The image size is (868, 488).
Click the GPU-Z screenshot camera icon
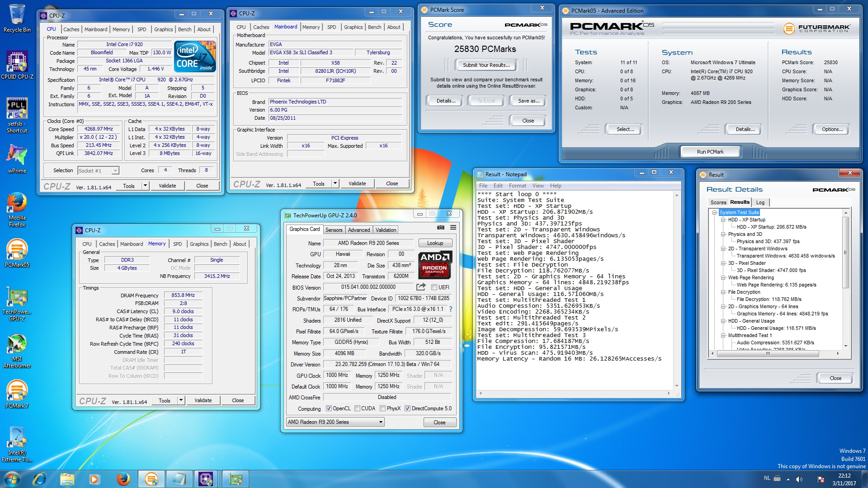(440, 228)
